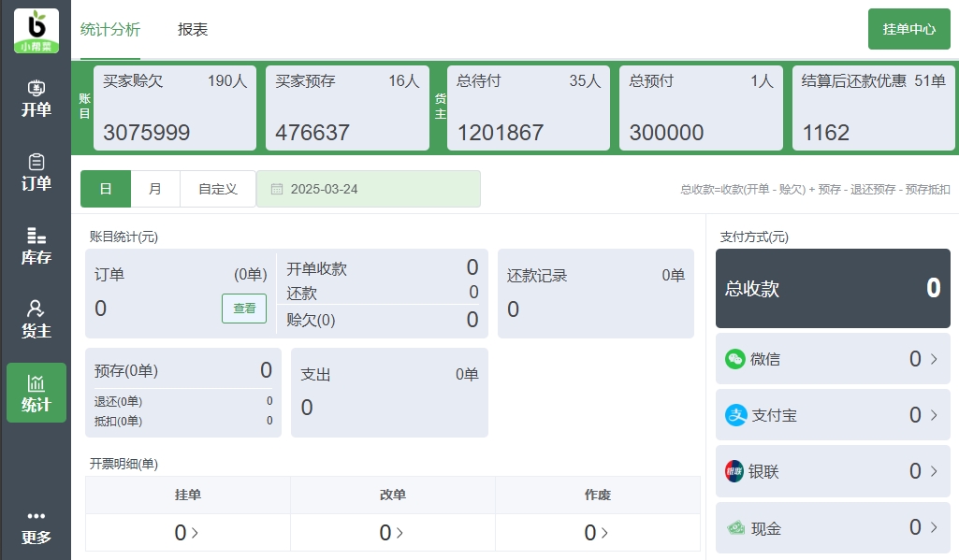The height and width of the screenshot is (560, 959).
Task: Click the WeChat payment icon
Action: (x=735, y=358)
